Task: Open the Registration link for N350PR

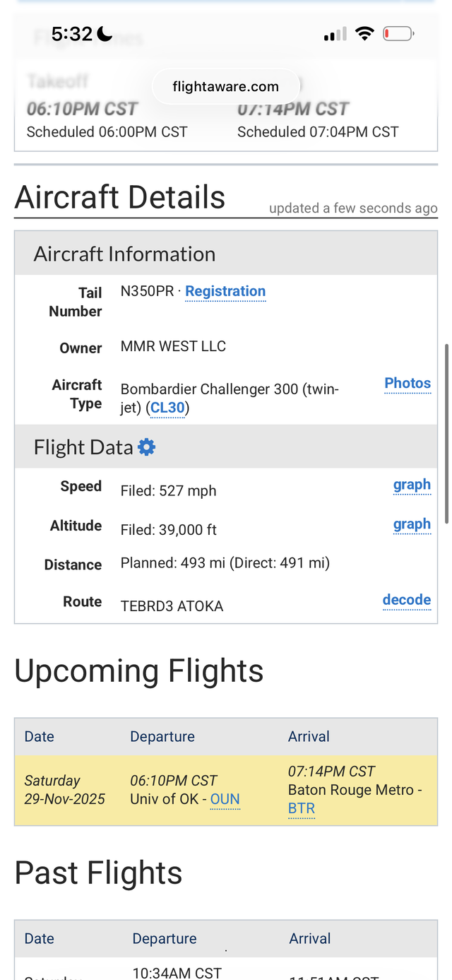Action: (225, 292)
